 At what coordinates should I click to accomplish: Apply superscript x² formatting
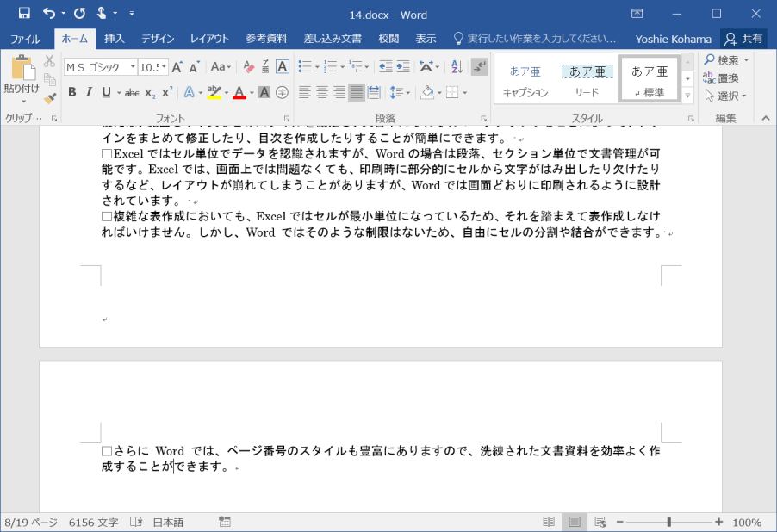[x=167, y=93]
